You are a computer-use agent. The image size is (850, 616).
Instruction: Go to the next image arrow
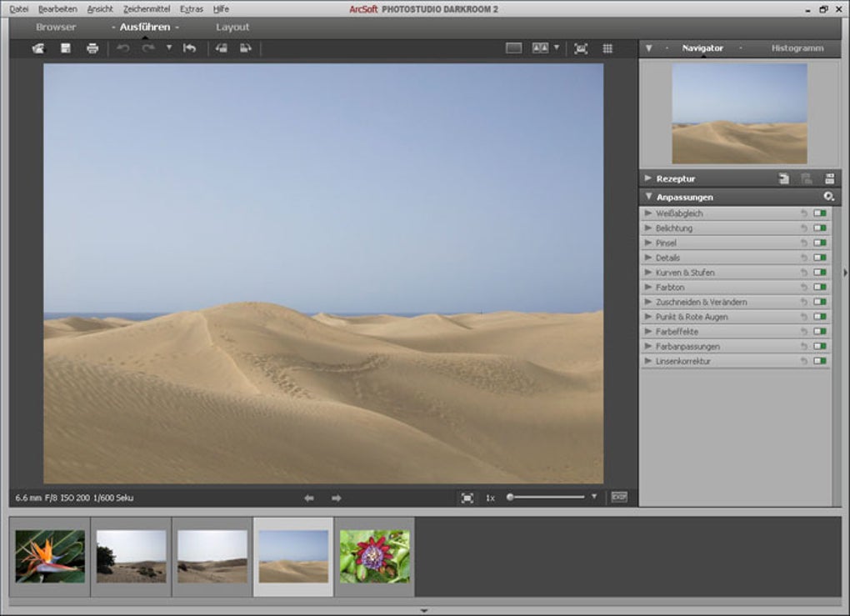[337, 498]
